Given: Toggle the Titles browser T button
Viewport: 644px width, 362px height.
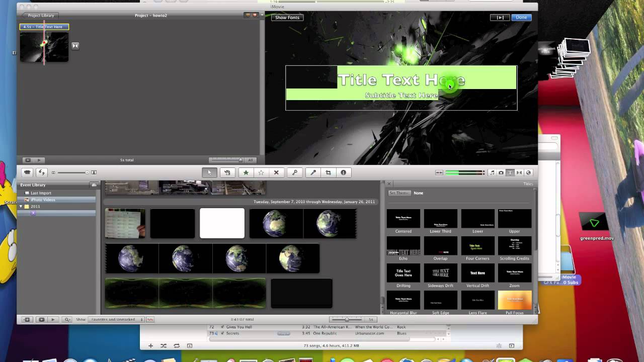Looking at the screenshot, I should pyautogui.click(x=510, y=172).
